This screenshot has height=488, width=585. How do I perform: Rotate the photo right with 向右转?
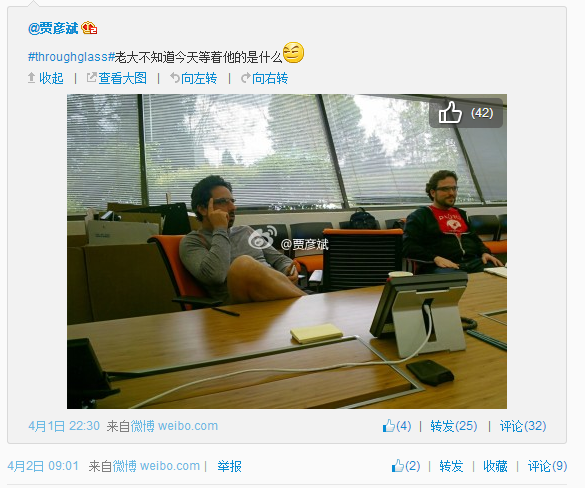265,78
